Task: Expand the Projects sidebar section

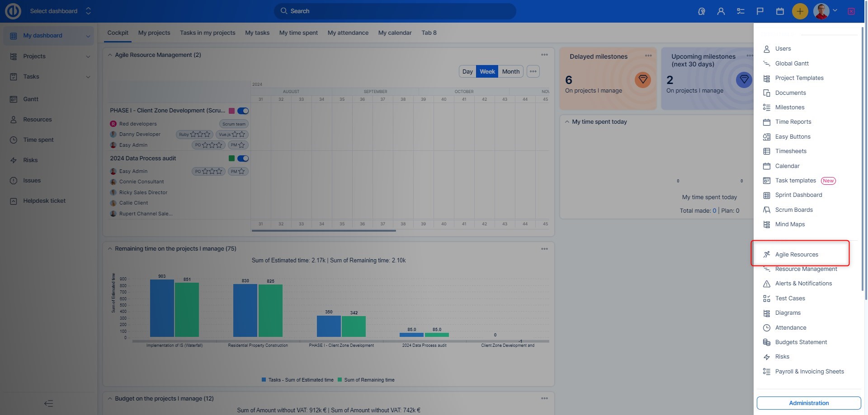Action: coord(88,56)
